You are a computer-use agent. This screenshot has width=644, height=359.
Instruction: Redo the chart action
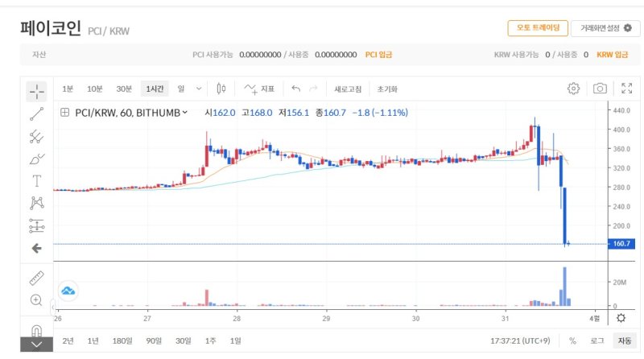coord(313,89)
